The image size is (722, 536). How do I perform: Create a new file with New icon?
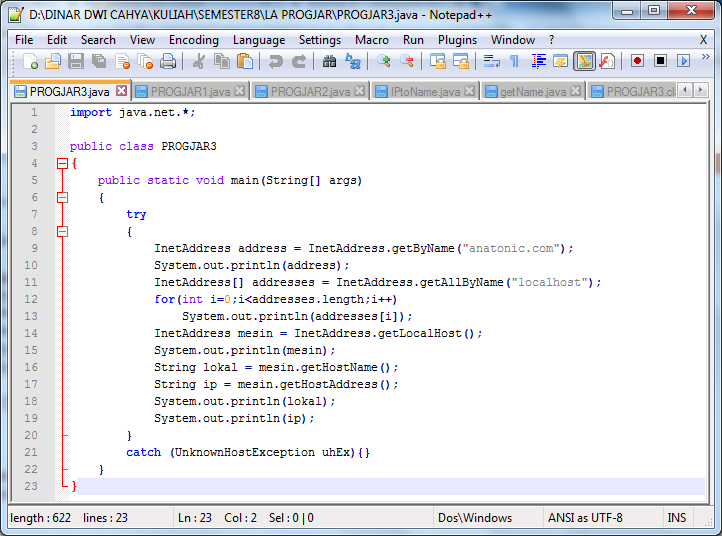pos(30,61)
